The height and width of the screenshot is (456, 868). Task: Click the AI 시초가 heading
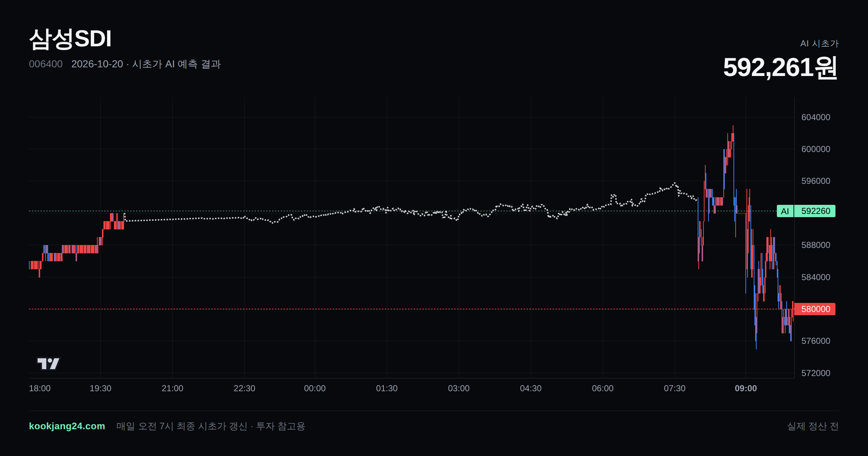tap(819, 43)
